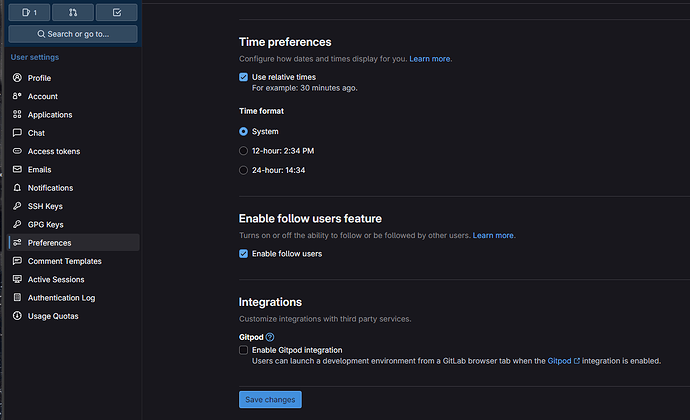
Task: Click the Notifications bell icon
Action: tap(17, 188)
